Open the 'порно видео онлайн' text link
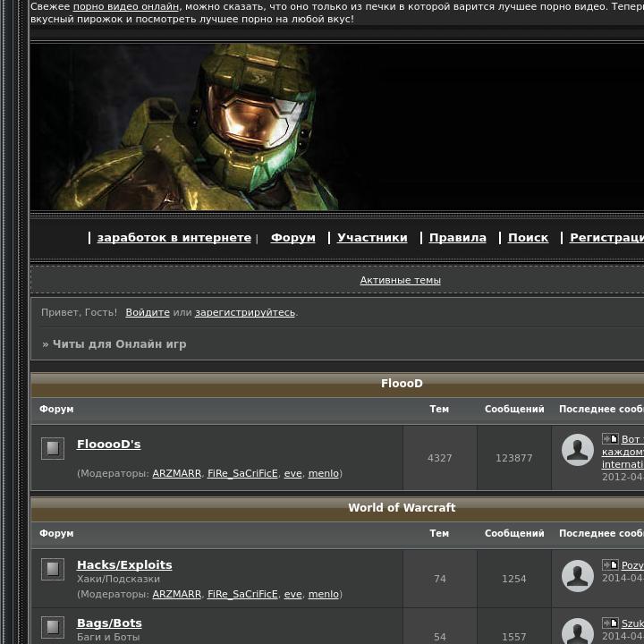This screenshot has height=644, width=644. tap(126, 6)
